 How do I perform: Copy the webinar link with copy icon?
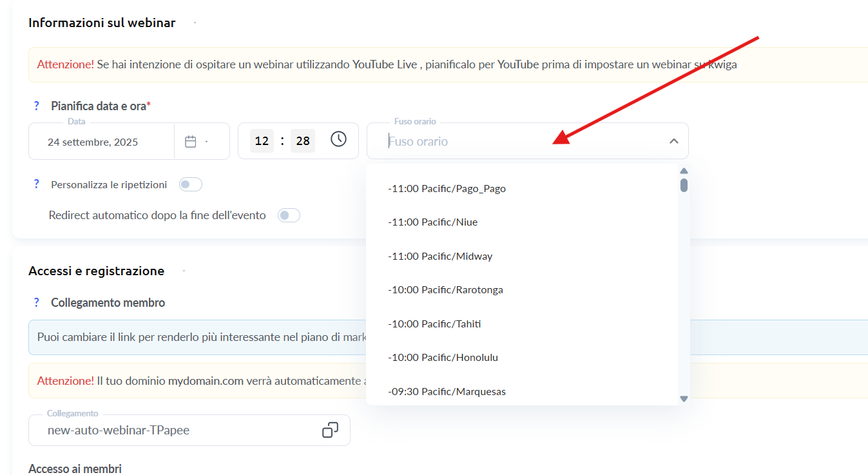[x=330, y=430]
